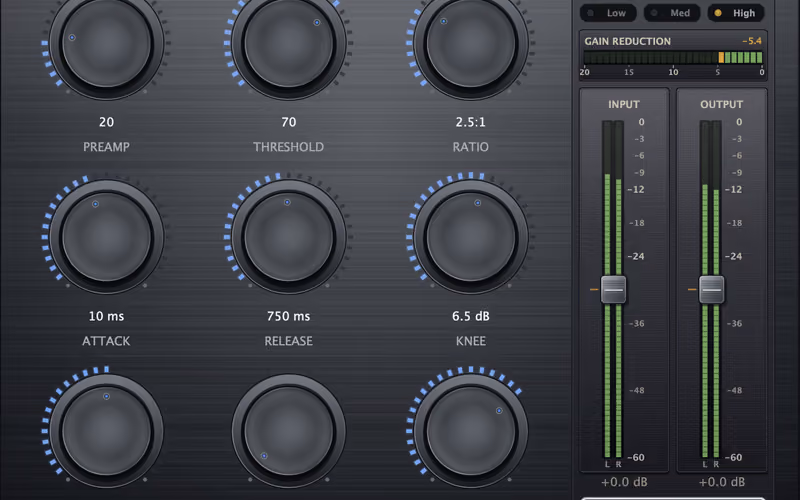This screenshot has height=500, width=800.
Task: Click the attack value 10 ms
Action: pyautogui.click(x=106, y=316)
